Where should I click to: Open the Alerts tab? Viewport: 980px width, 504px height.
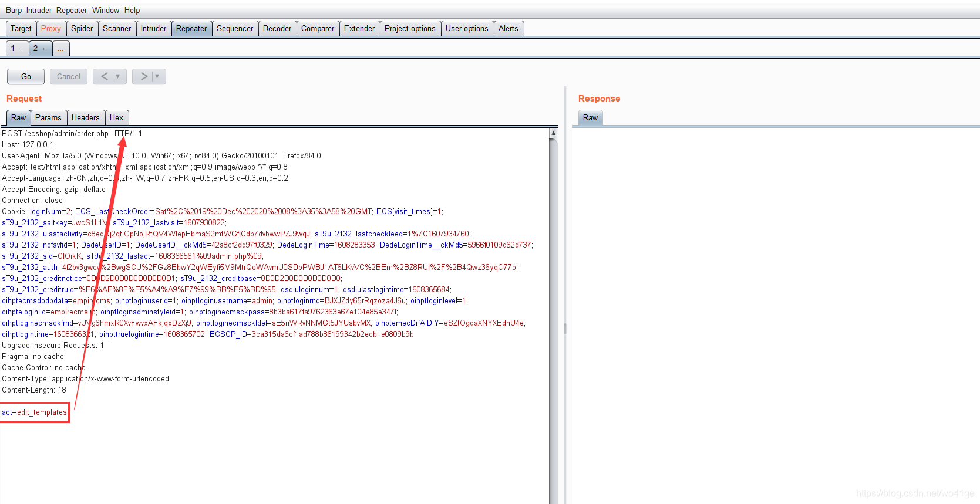pyautogui.click(x=508, y=28)
